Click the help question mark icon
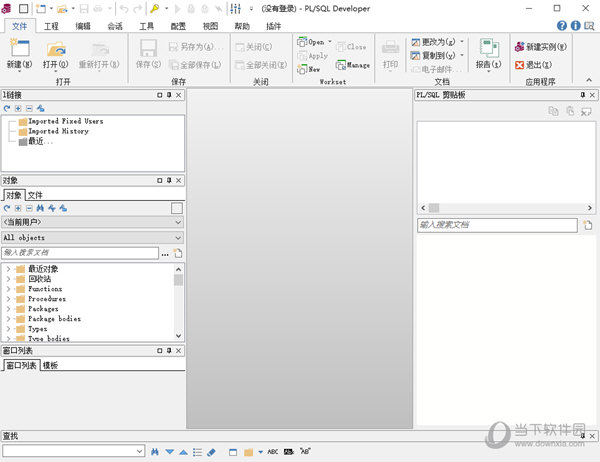 click(562, 26)
